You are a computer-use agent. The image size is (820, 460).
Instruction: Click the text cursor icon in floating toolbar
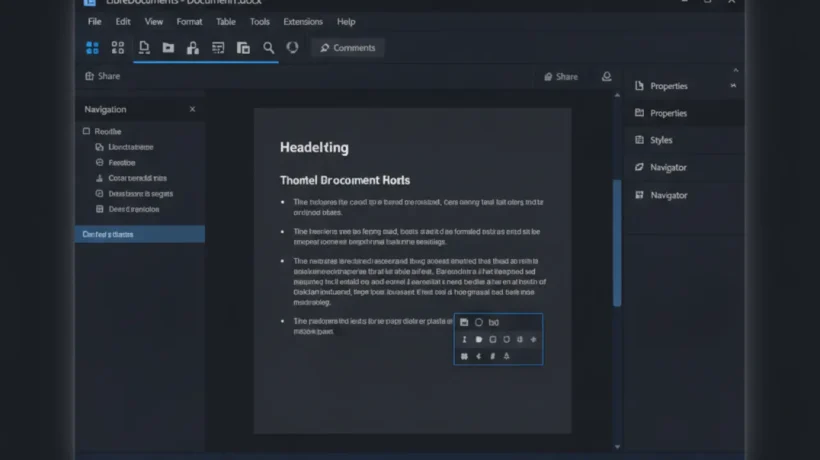tap(464, 339)
